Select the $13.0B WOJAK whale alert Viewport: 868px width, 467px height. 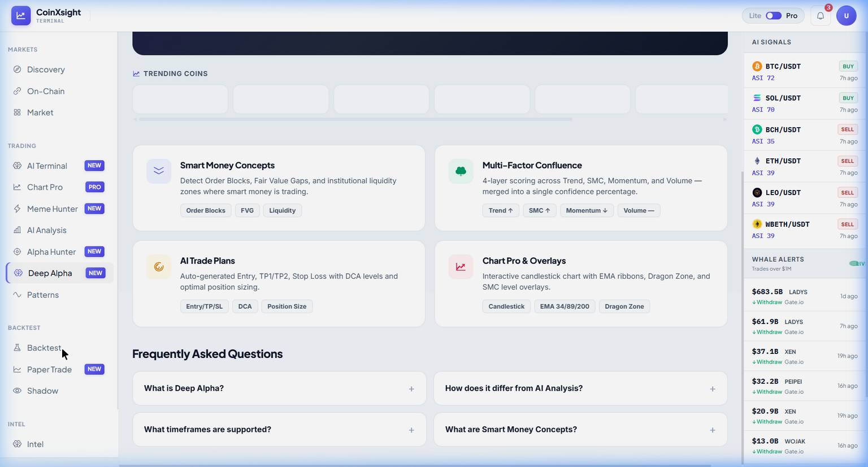click(805, 446)
